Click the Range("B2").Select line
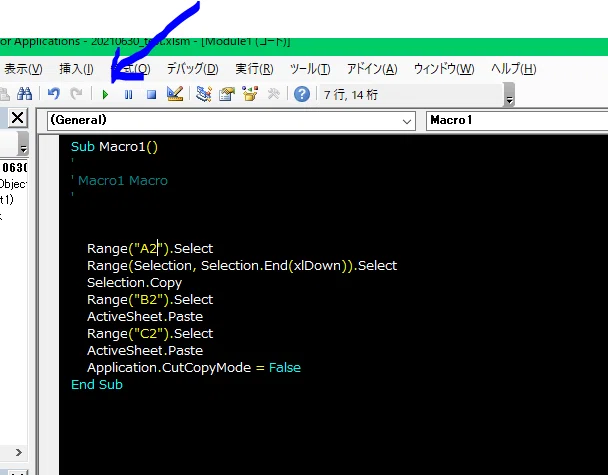This screenshot has height=475, width=608. tap(150, 300)
